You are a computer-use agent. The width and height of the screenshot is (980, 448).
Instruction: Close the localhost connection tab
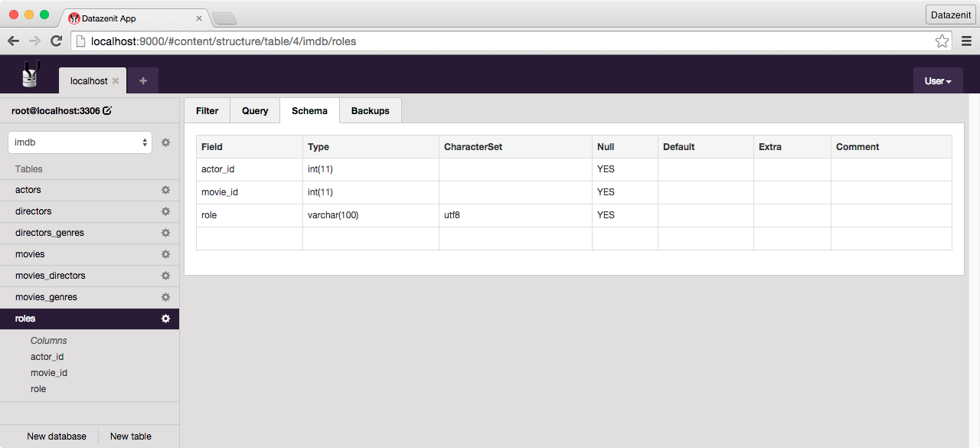click(116, 80)
